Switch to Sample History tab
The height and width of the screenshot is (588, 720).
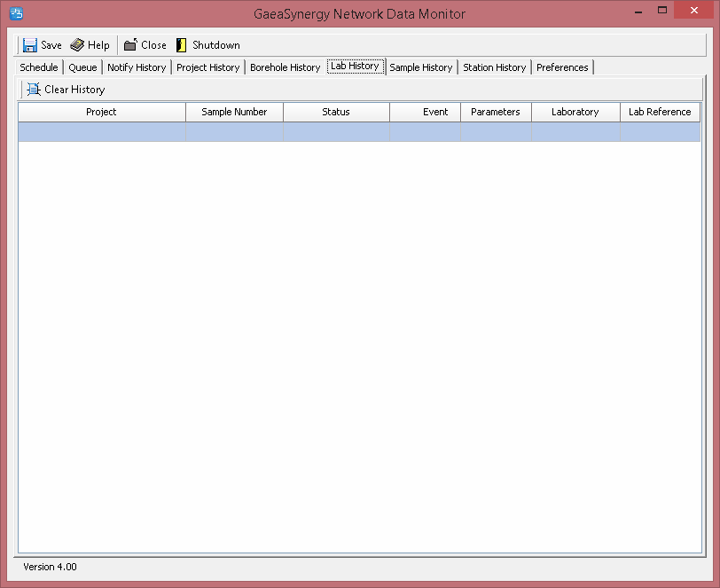click(421, 67)
